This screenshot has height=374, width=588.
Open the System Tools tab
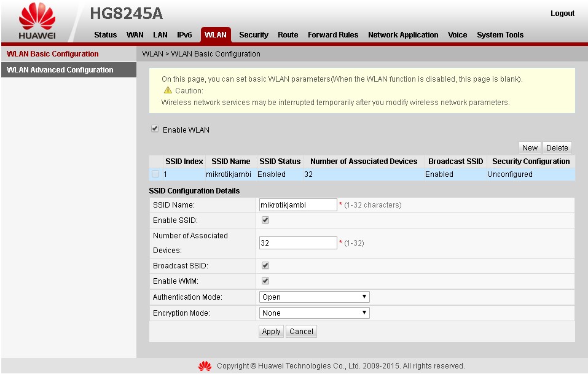(x=500, y=35)
